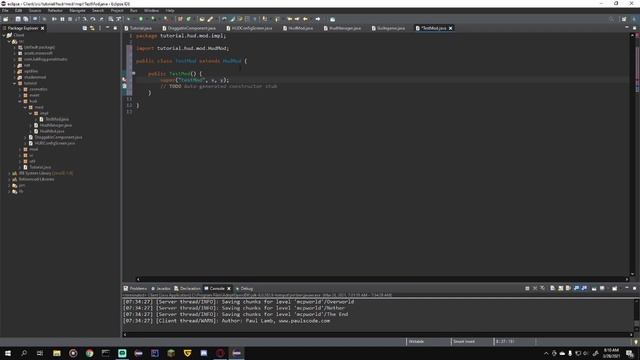Minimize the Package Explorer panel

(107, 28)
